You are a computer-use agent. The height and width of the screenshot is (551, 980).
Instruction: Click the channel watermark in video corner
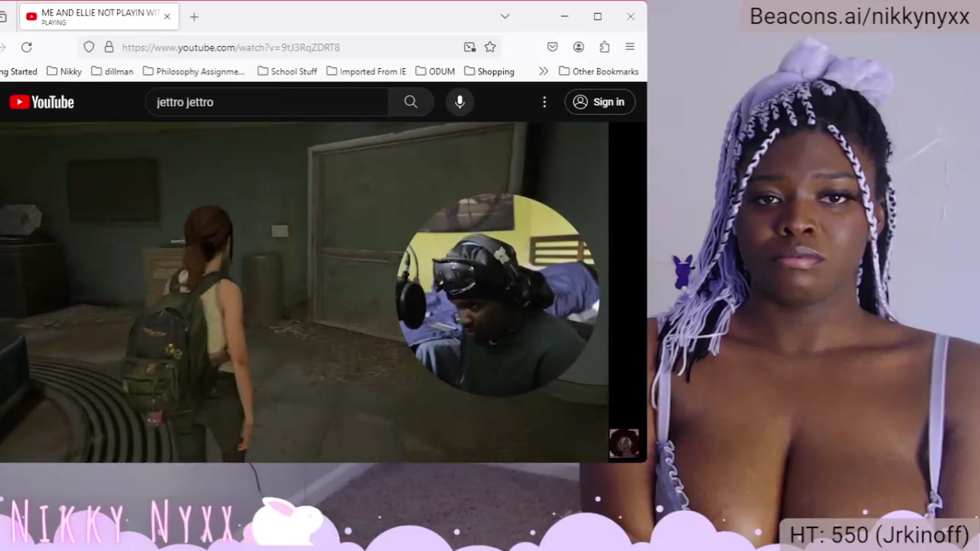(x=624, y=443)
